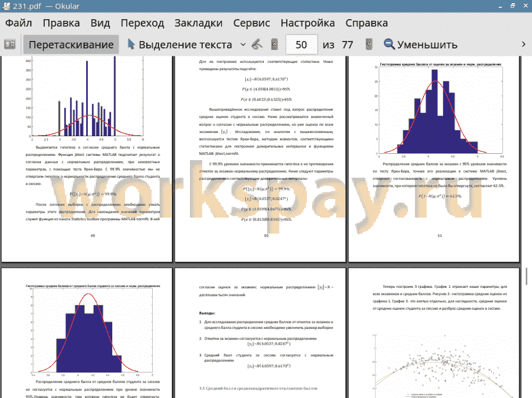532x398 pixels.
Task: Open the Сервис menu
Action: click(x=252, y=23)
